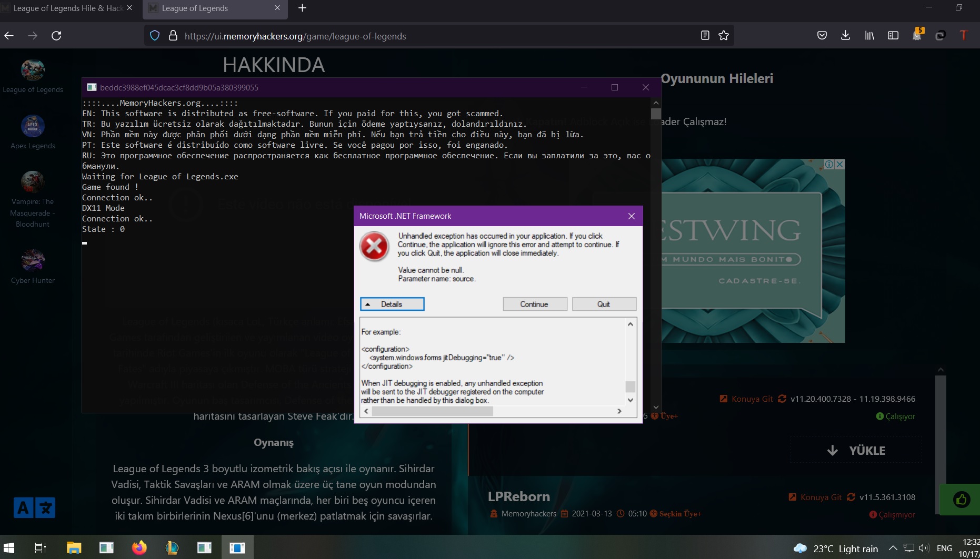Click the details box scroll-down arrow
This screenshot has height=559, width=980.
(x=630, y=400)
